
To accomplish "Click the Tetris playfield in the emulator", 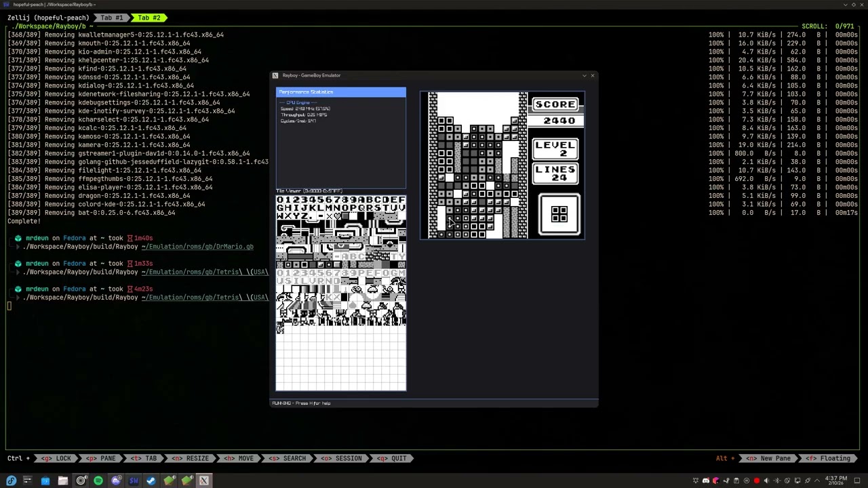I will click(x=478, y=165).
